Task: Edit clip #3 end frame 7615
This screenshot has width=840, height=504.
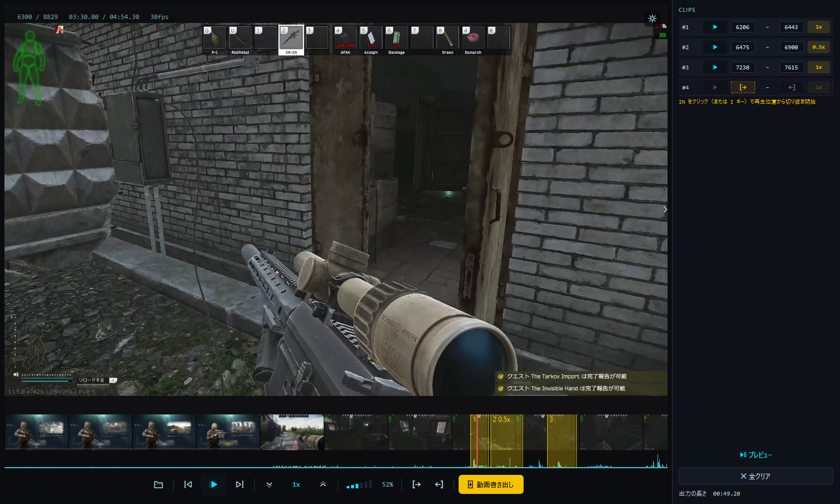Action: point(791,67)
